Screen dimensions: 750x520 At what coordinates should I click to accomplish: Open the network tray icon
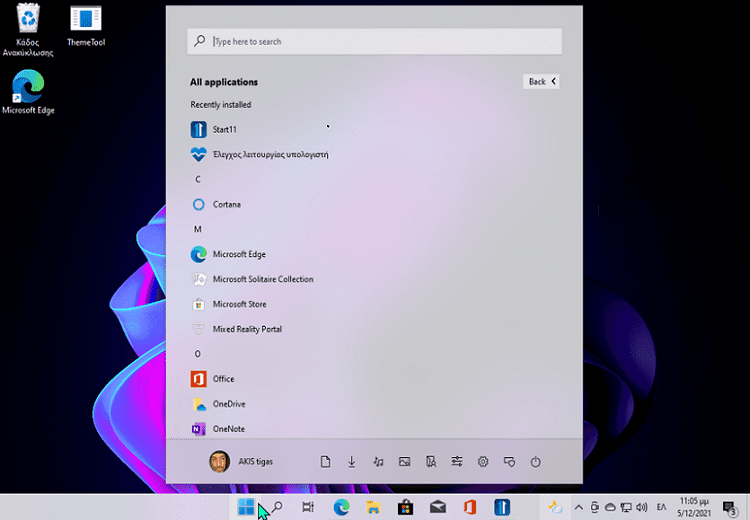[x=626, y=507]
